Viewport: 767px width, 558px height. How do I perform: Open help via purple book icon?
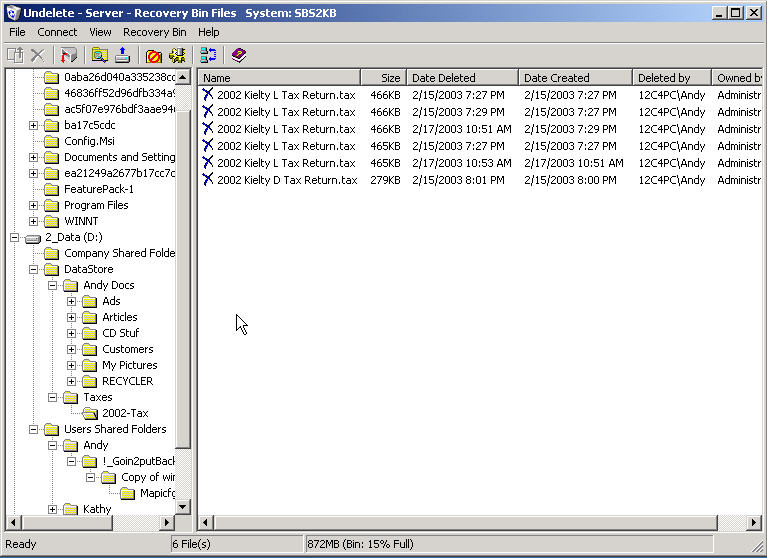(x=239, y=55)
